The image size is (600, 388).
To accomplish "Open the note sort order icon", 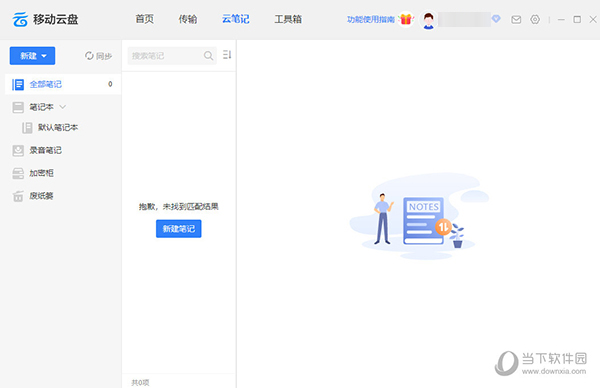I will tap(227, 55).
